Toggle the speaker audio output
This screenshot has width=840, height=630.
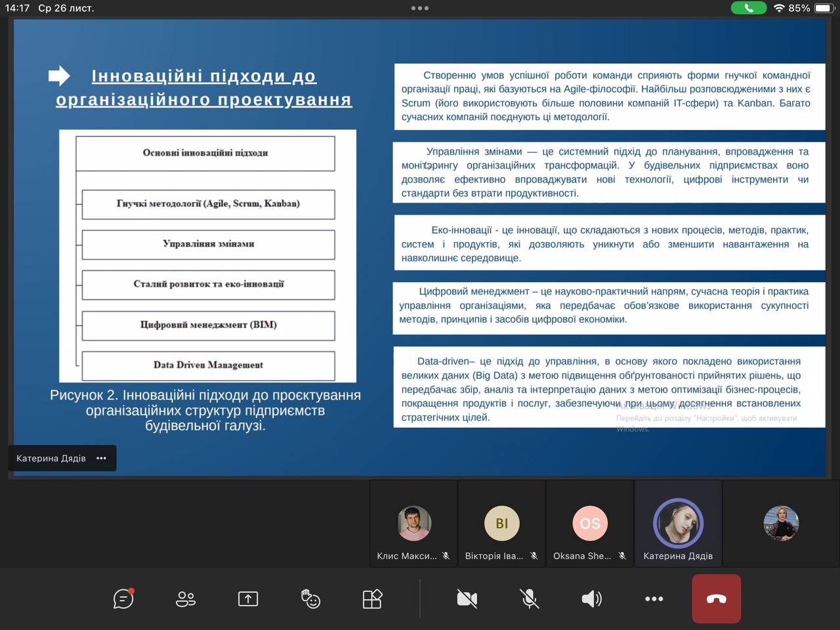point(591,598)
